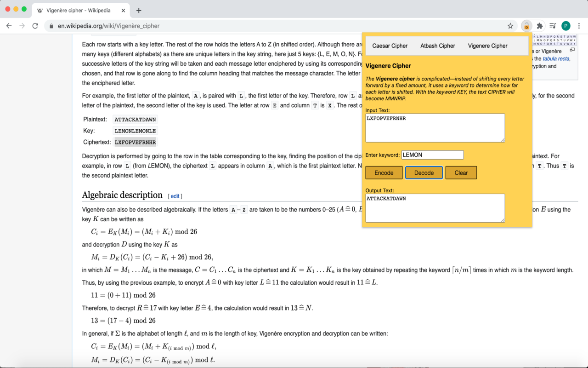Open the Extensions puzzle-piece menu

tap(540, 26)
